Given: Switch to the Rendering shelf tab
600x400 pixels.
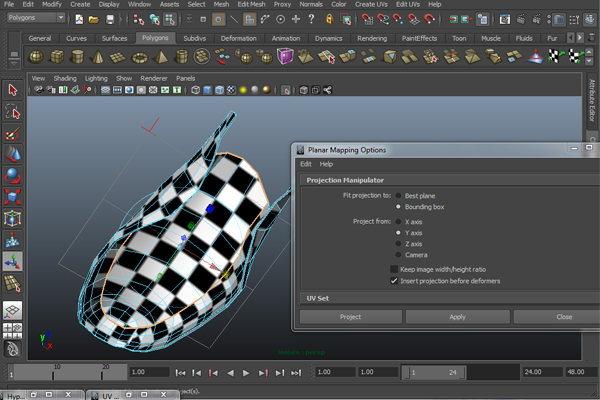Looking at the screenshot, I should (372, 38).
